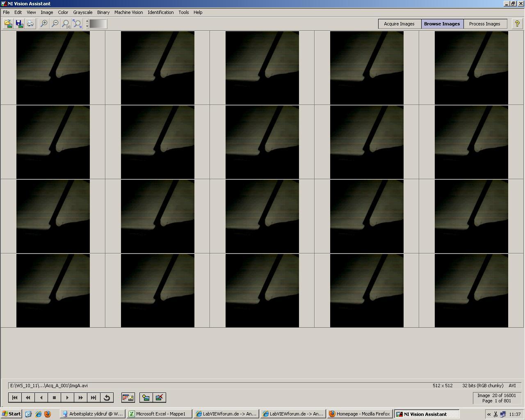Jump to the last image
525x420 pixels.
[x=94, y=397]
